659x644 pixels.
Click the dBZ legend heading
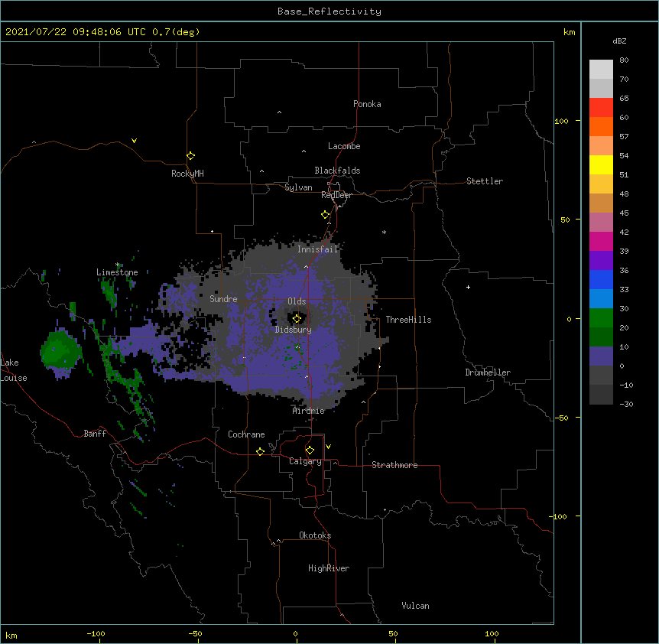[619, 41]
